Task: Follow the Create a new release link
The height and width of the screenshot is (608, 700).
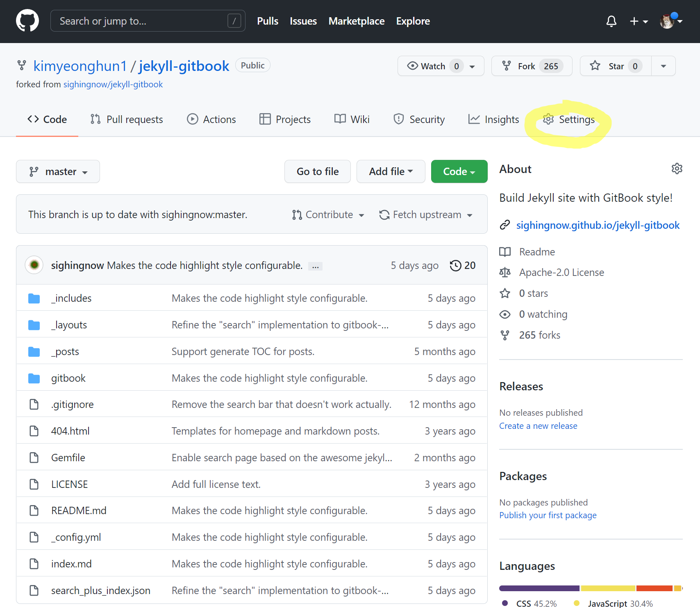Action: 538,426
